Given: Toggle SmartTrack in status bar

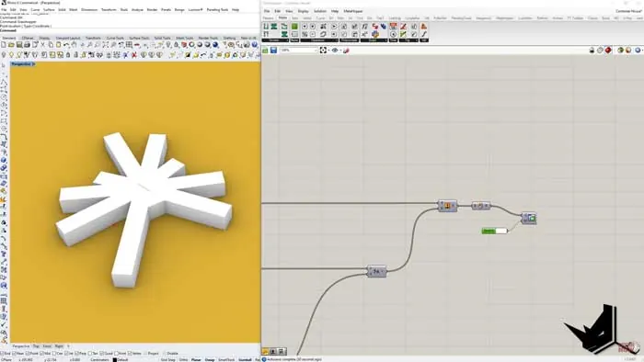Looking at the screenshot, I should (226, 359).
